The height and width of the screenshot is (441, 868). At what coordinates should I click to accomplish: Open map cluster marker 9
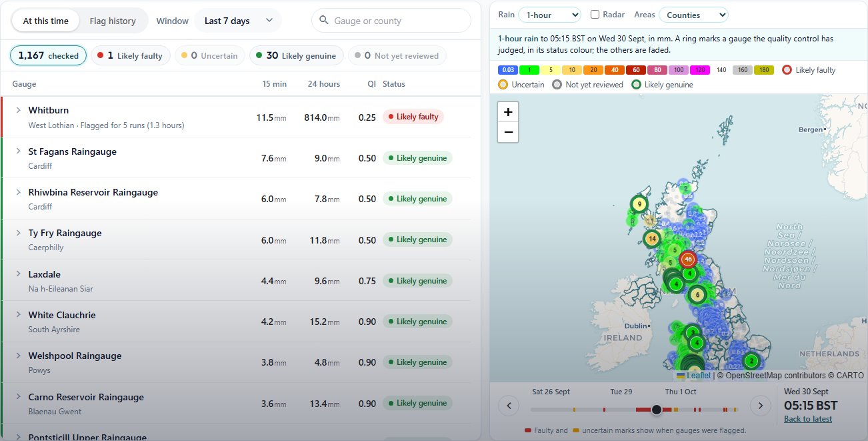click(639, 204)
